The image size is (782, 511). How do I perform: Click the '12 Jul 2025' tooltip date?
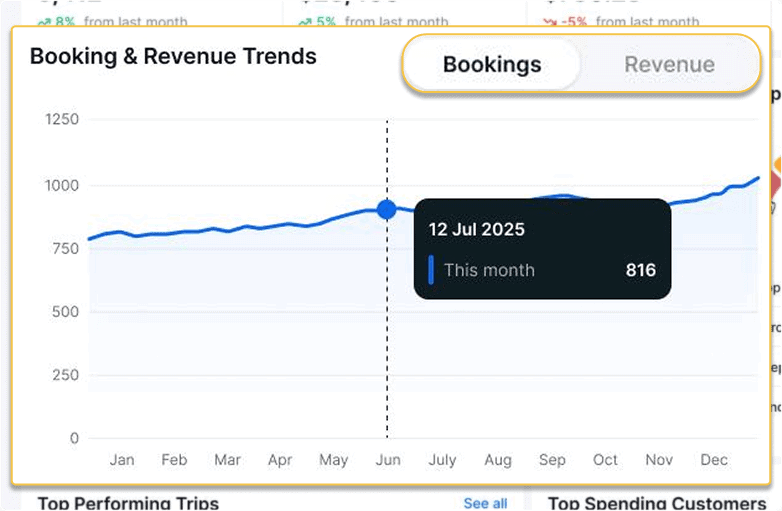pyautogui.click(x=476, y=229)
